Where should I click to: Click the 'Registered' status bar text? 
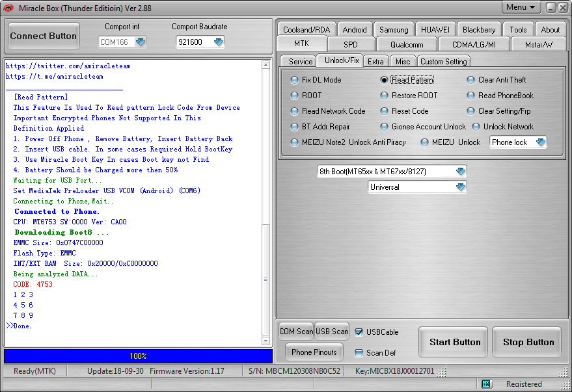(x=524, y=384)
